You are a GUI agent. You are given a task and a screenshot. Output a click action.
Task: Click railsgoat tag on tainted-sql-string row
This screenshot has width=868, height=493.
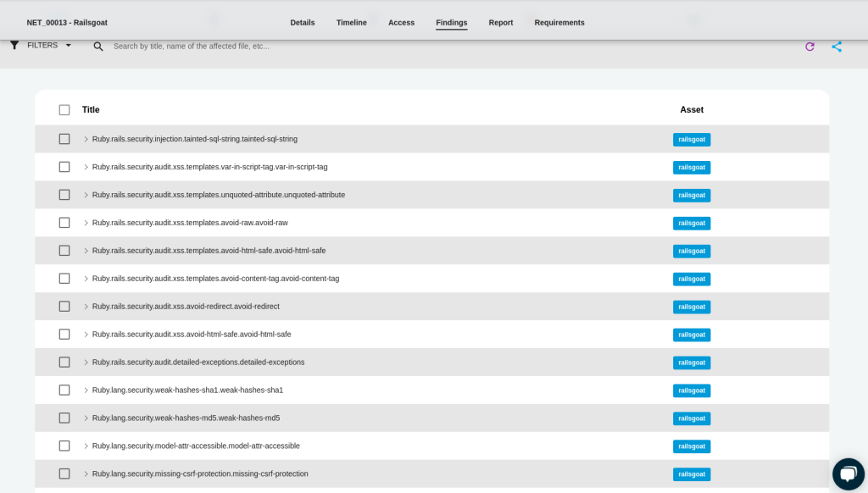(692, 140)
